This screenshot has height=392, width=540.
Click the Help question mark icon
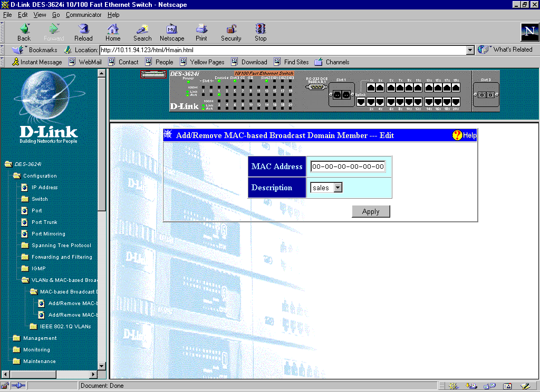(458, 135)
